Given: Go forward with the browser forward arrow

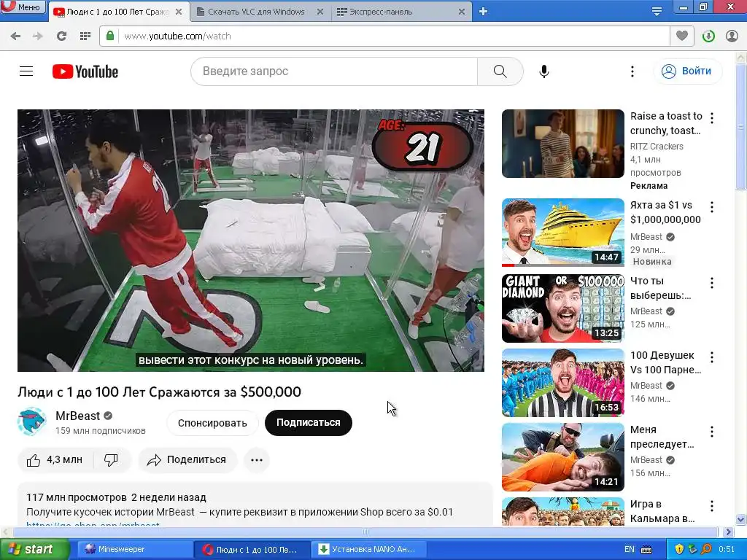Looking at the screenshot, I should tap(38, 36).
